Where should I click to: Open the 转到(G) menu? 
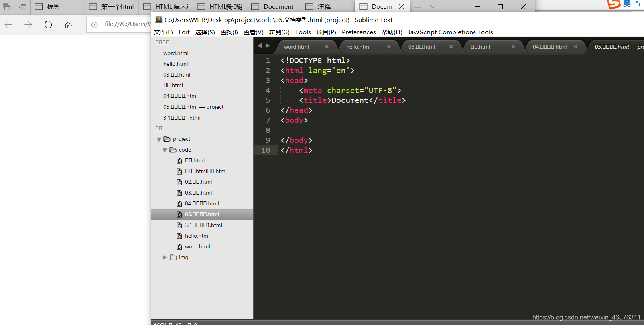click(279, 32)
